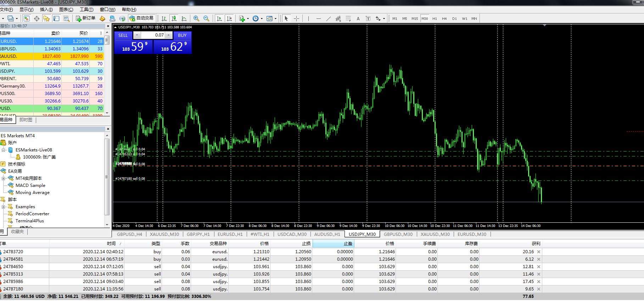The width and height of the screenshot is (644, 305).
Task: Open the 图表(C) menu
Action: point(66,10)
